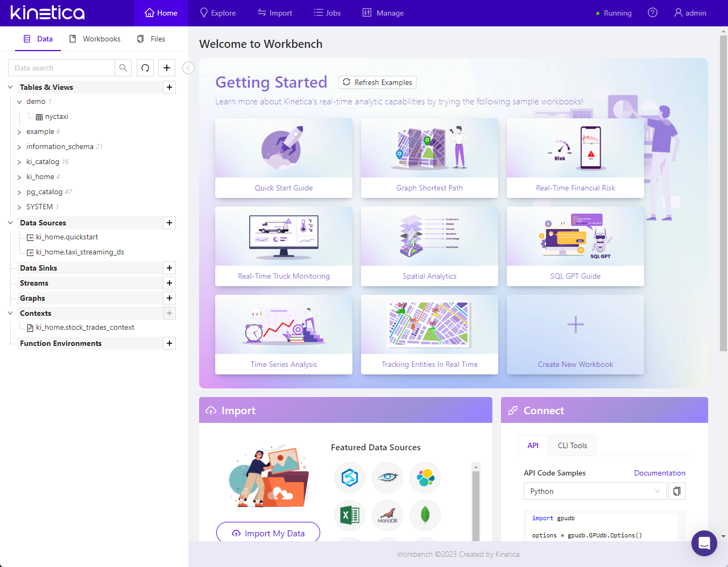Click the data search magnifier icon
The image size is (728, 567).
123,68
